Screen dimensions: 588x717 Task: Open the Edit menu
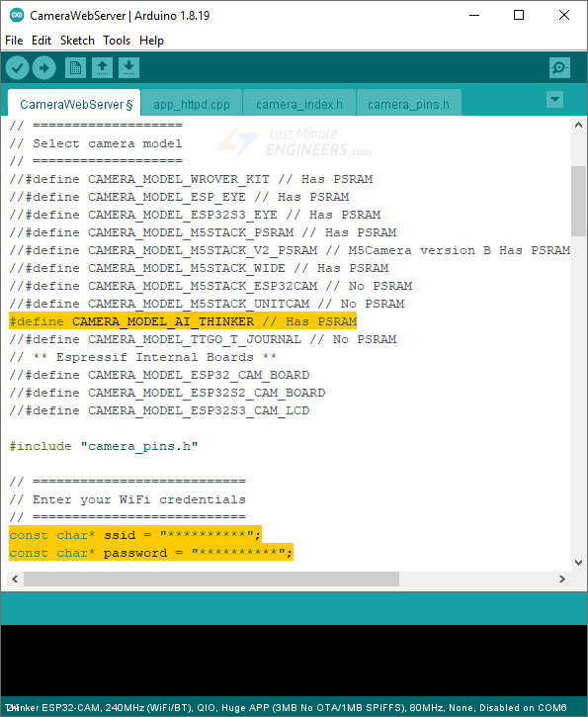tap(42, 41)
